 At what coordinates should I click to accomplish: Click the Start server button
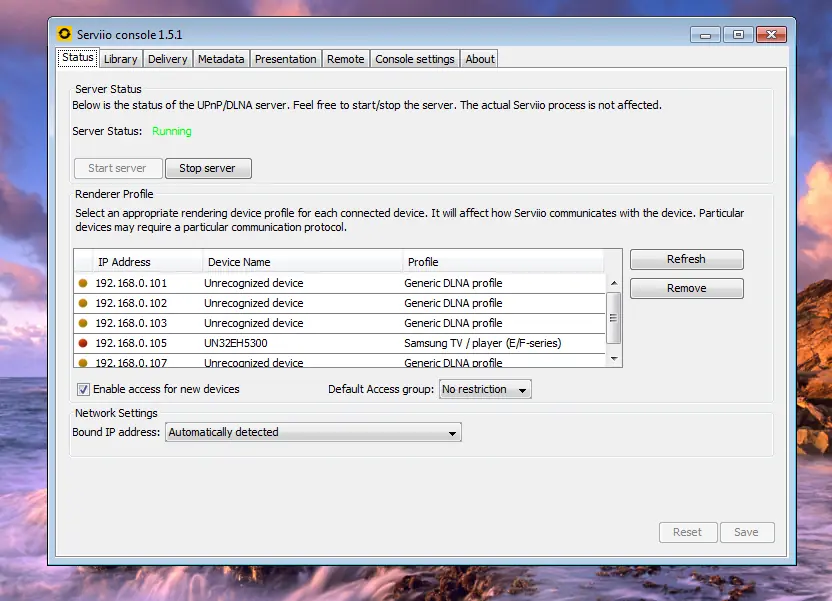[118, 168]
